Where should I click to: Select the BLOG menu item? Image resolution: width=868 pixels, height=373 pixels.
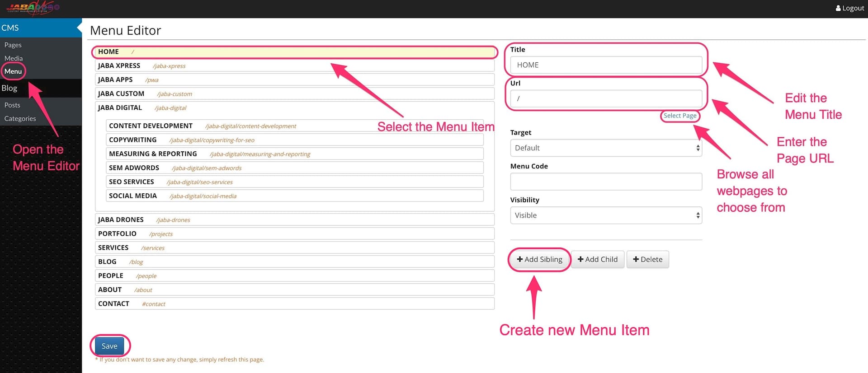[295, 262]
